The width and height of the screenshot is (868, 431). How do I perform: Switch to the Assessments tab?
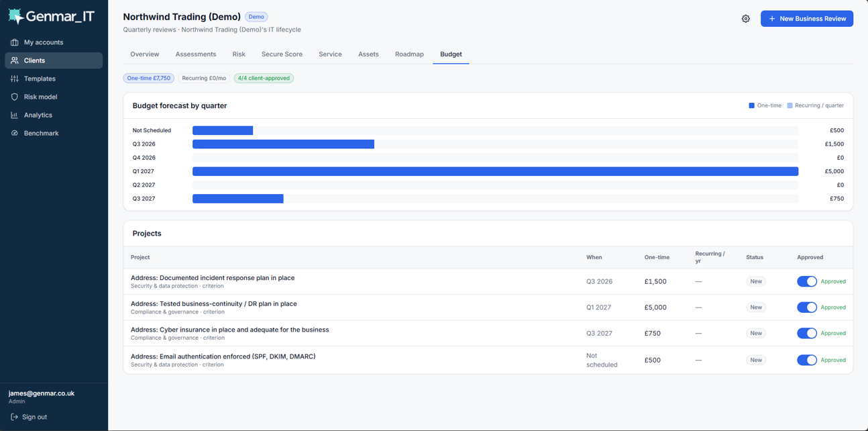(x=196, y=54)
